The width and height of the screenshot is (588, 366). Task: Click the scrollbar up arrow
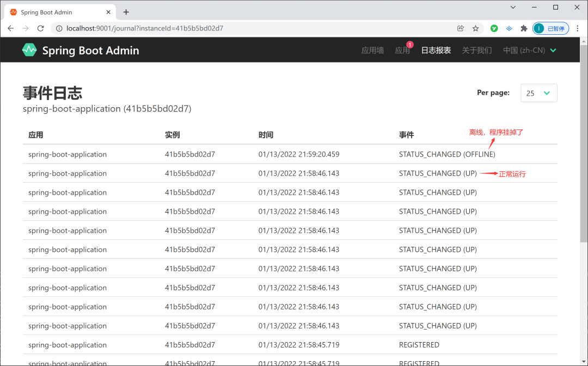pyautogui.click(x=584, y=40)
